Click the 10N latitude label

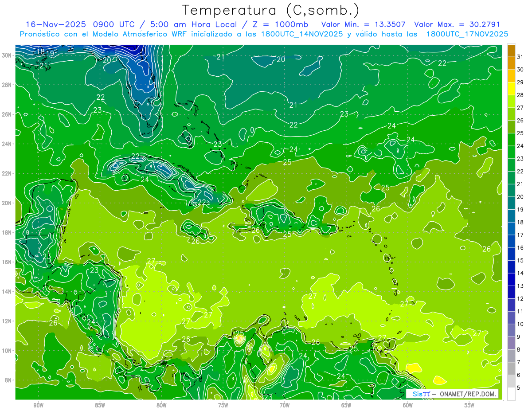(7, 351)
